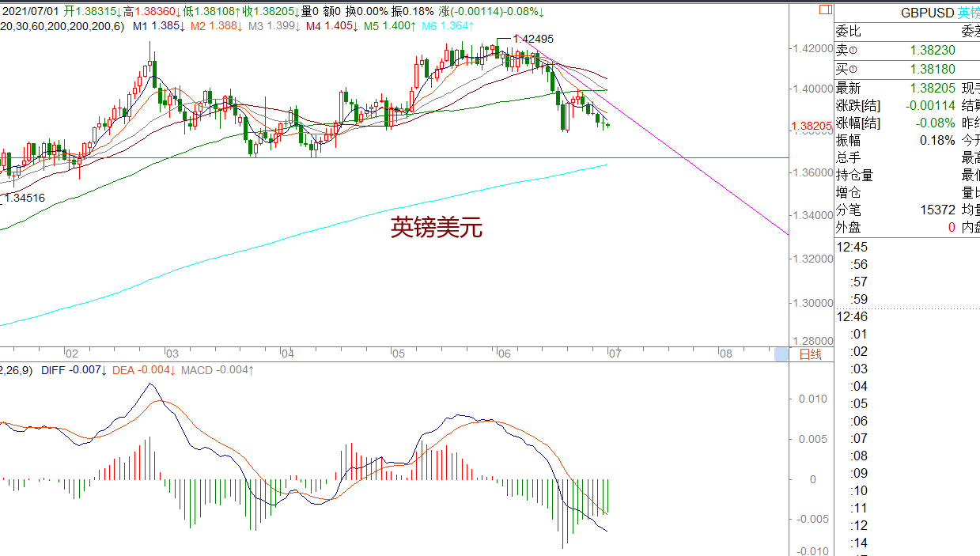Image resolution: width=980 pixels, height=556 pixels.
Task: Click the 高1.38360 high price
Action: [152, 12]
